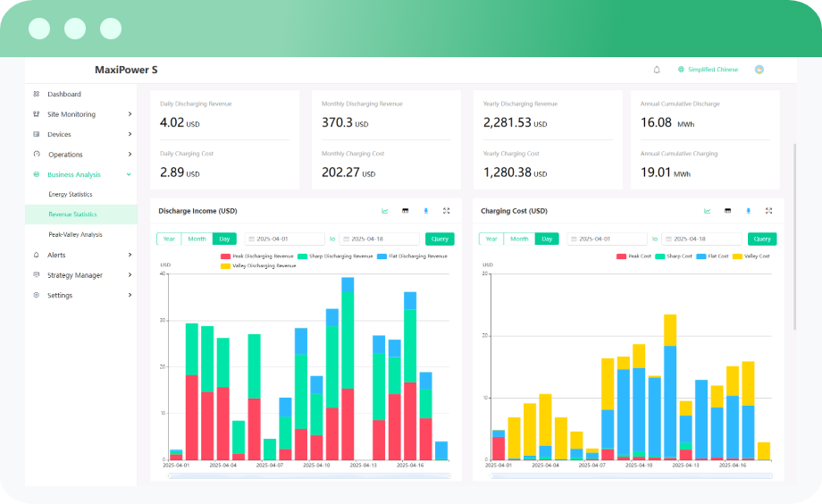Viewport: 822px width, 504px height.
Task: Click Discharge Income start date field
Action: coord(286,239)
